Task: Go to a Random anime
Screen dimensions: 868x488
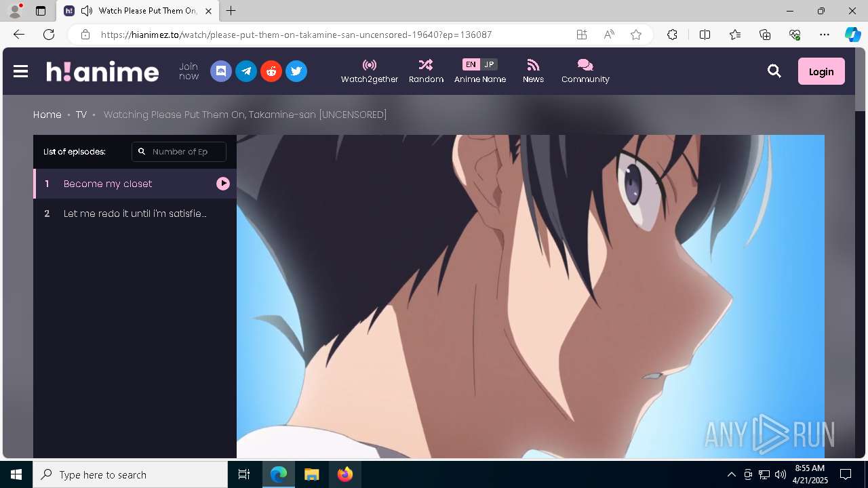Action: pyautogui.click(x=426, y=71)
